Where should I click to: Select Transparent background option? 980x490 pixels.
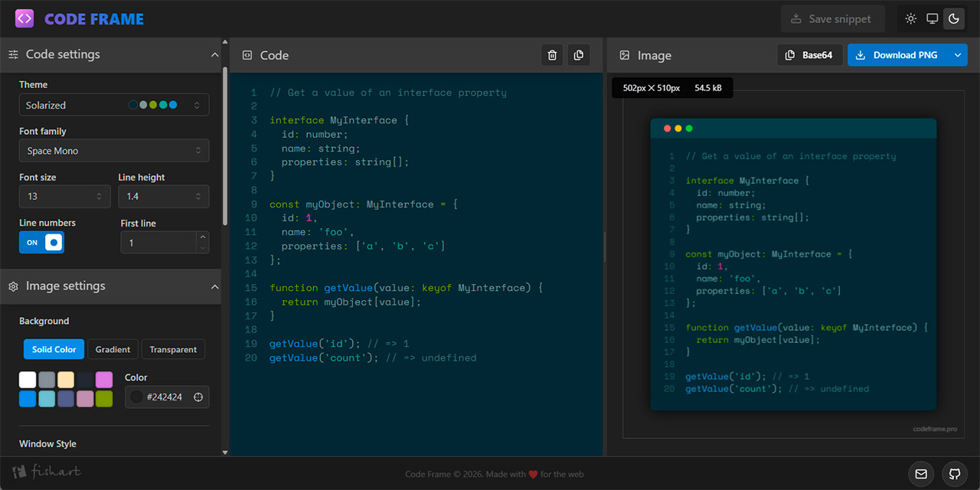[173, 349]
